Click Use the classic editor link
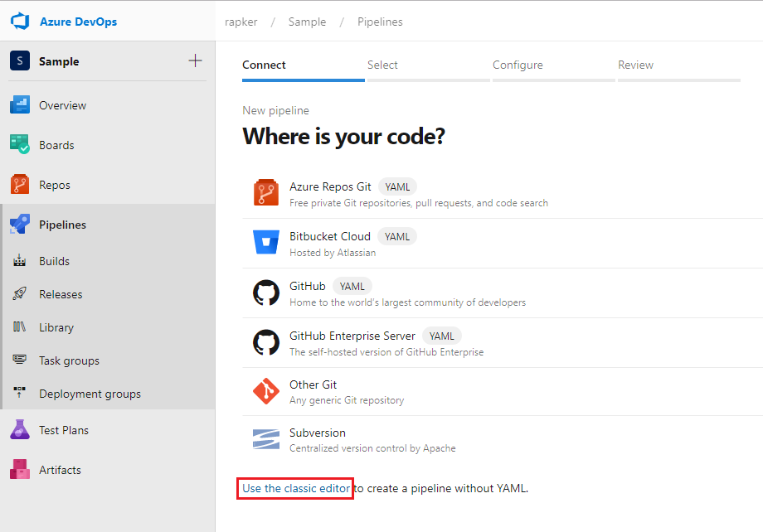763x532 pixels. [296, 488]
